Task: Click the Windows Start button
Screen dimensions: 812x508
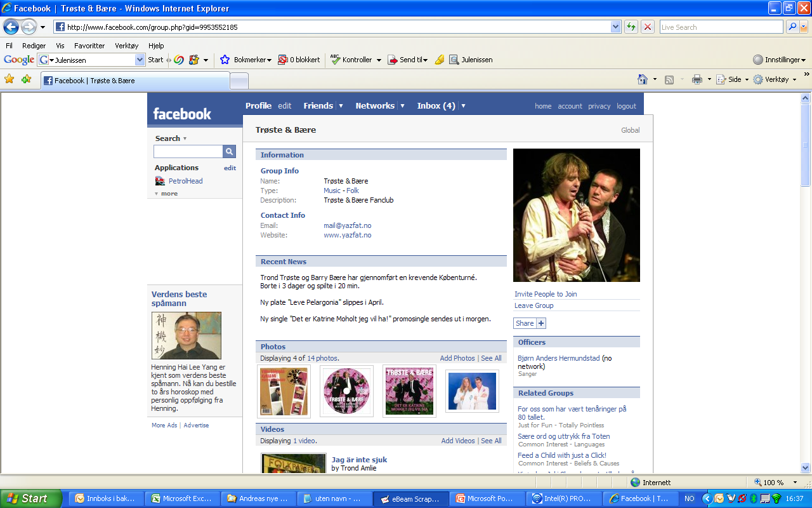Action: 31,498
